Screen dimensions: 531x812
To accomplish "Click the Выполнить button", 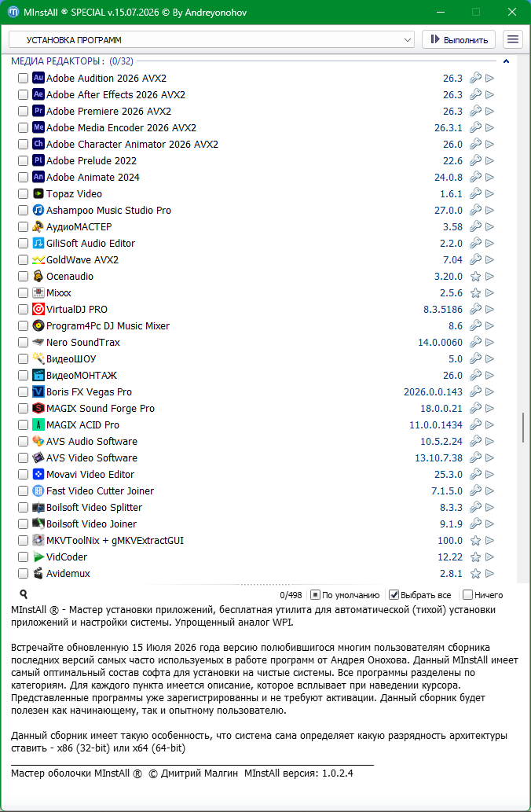I will coord(459,40).
